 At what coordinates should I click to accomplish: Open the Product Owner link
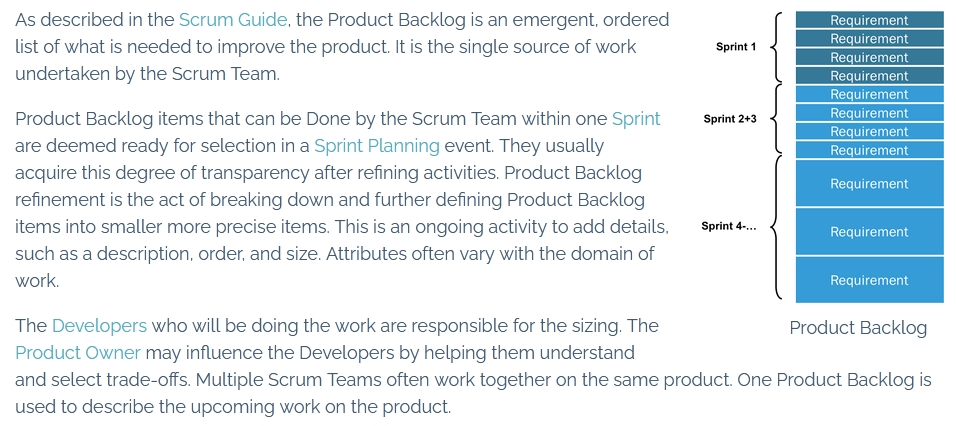coord(78,352)
